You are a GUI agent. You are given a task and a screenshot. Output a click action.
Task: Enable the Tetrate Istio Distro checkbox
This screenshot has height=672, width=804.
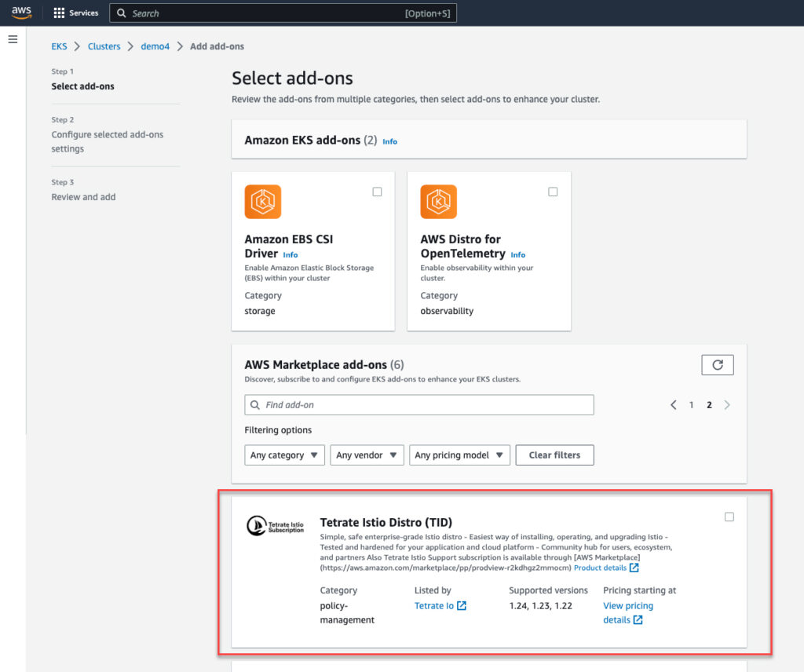pos(729,517)
